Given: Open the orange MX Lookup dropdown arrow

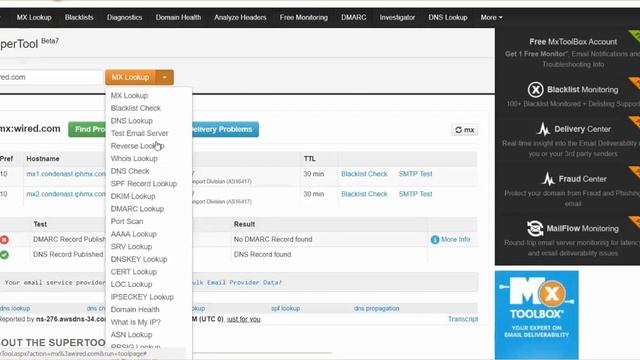Looking at the screenshot, I should click(x=164, y=77).
